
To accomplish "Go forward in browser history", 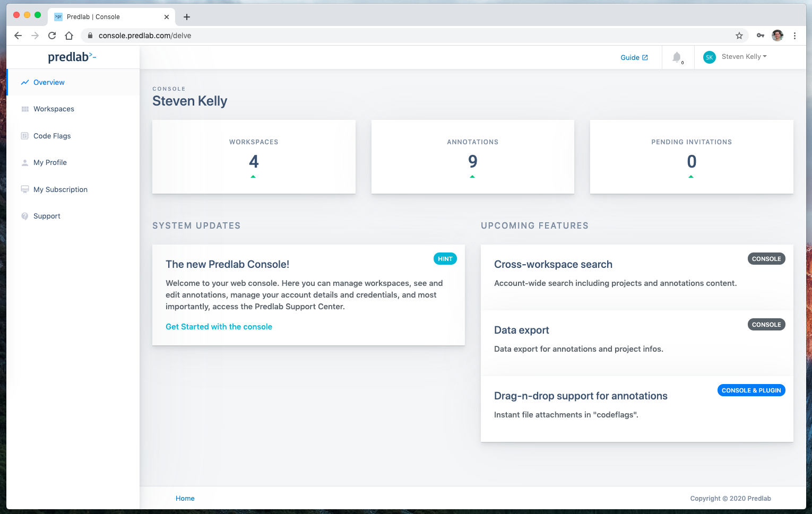I will click(35, 36).
